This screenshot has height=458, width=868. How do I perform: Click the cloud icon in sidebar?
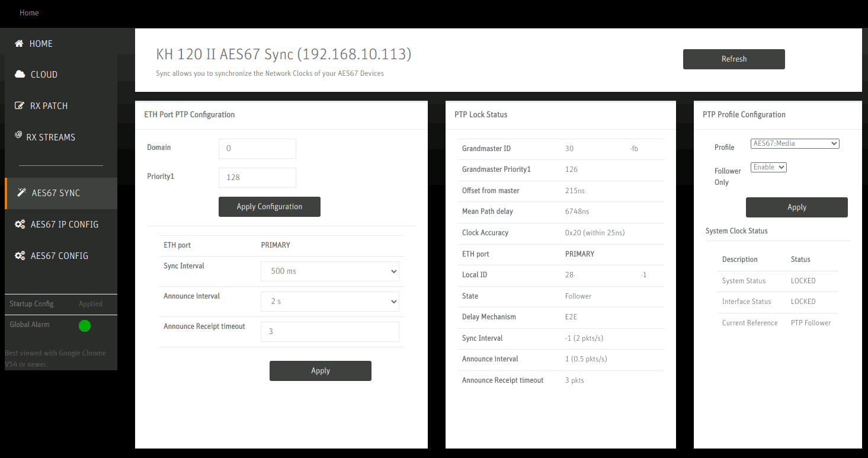tap(20, 75)
